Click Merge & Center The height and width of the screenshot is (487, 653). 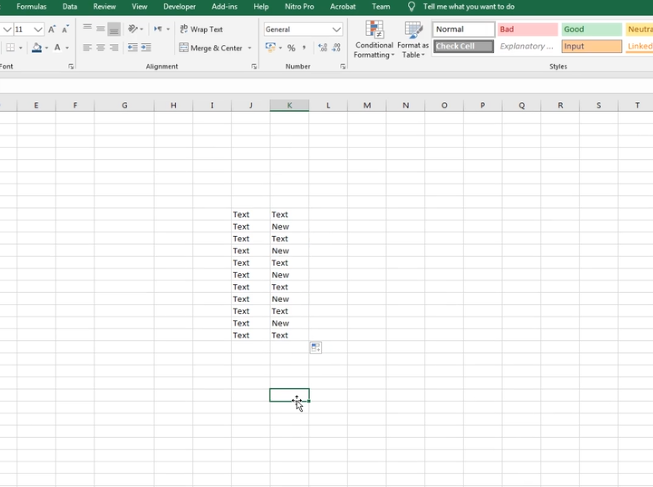(x=211, y=48)
